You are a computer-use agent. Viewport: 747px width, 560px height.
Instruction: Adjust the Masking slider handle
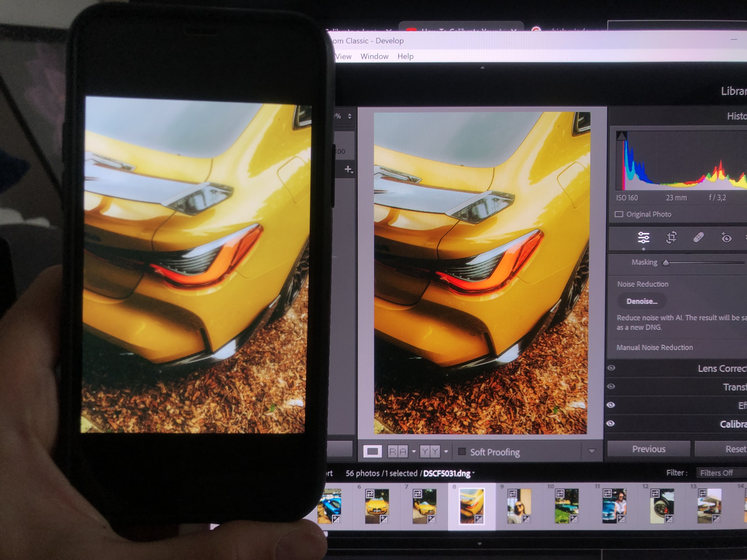point(666,263)
